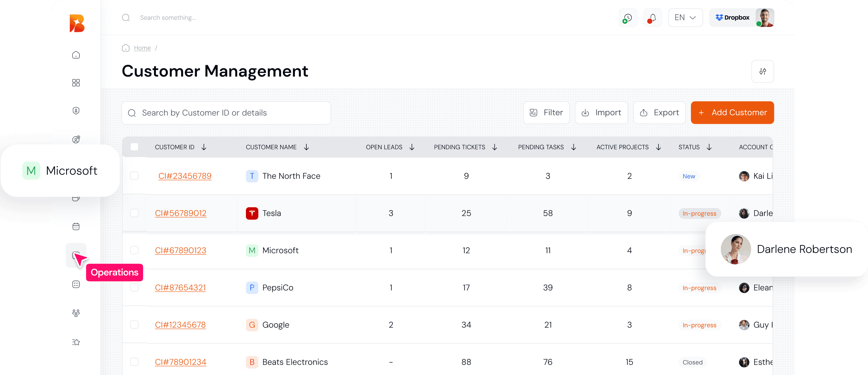
Task: Click the Filter button
Action: (x=546, y=112)
